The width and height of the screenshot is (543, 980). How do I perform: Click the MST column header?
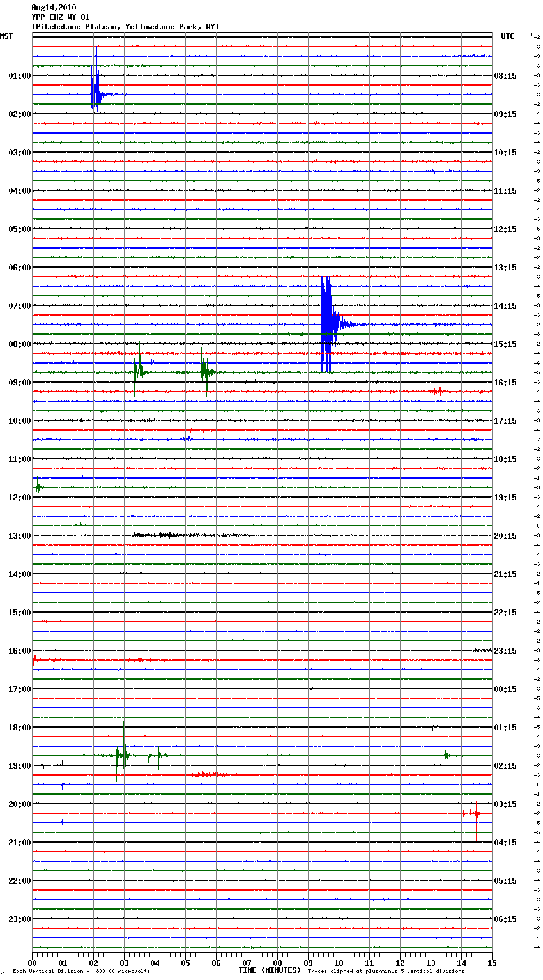tap(6, 36)
